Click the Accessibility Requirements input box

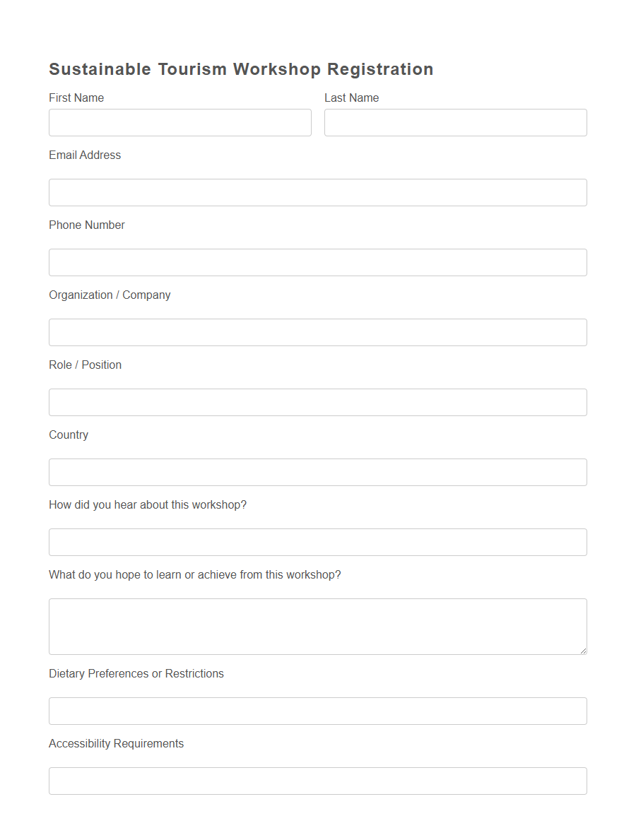317,781
